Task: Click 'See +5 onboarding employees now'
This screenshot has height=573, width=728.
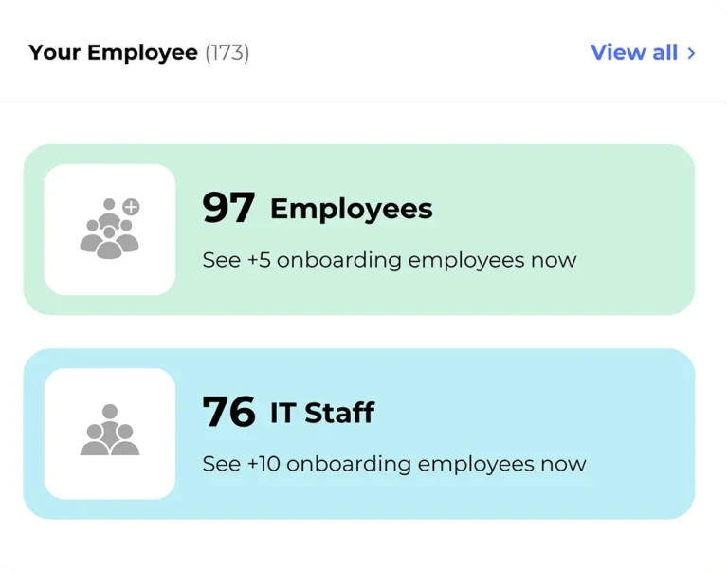Action: click(390, 260)
